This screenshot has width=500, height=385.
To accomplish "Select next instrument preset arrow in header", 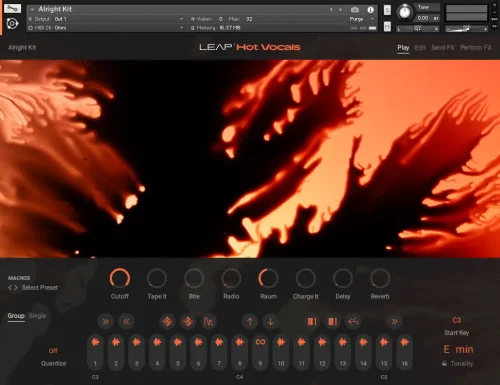I will 340,10.
